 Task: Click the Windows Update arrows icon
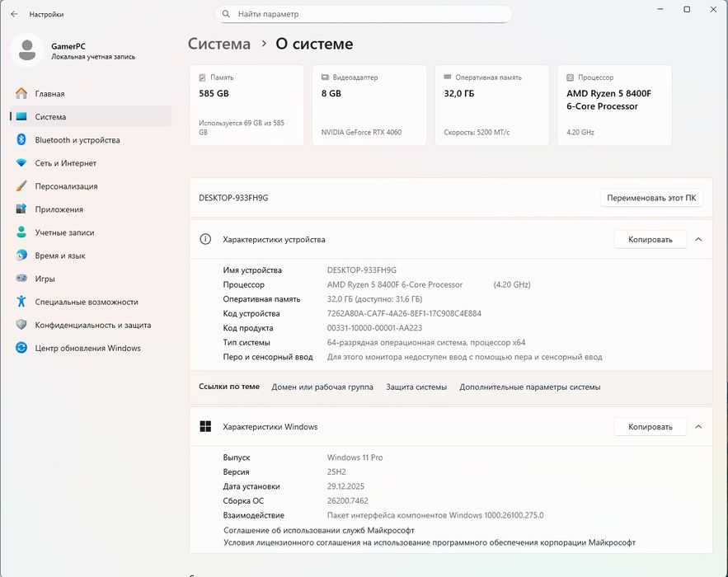tap(21, 348)
